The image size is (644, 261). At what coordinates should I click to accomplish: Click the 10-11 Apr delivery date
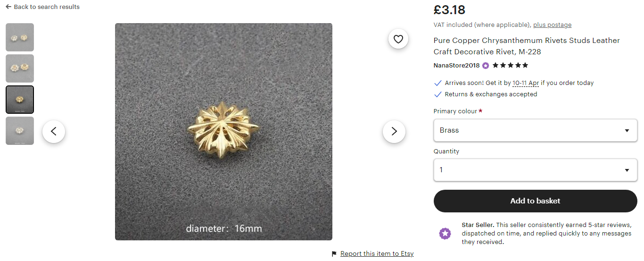(x=526, y=83)
